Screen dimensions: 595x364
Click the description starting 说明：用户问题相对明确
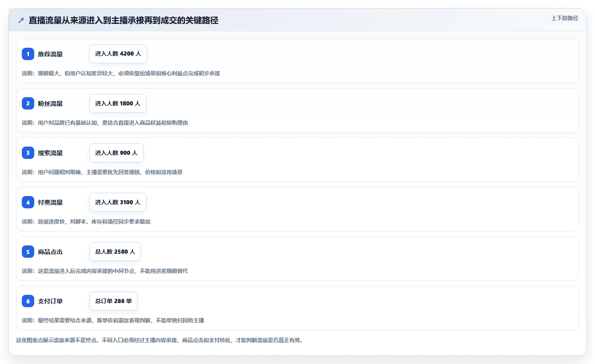tap(102, 172)
